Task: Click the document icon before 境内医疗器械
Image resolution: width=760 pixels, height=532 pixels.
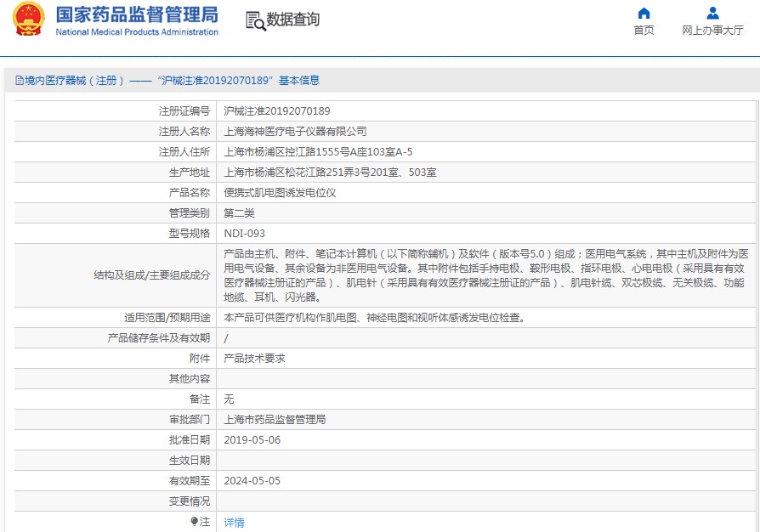Action: (20, 81)
